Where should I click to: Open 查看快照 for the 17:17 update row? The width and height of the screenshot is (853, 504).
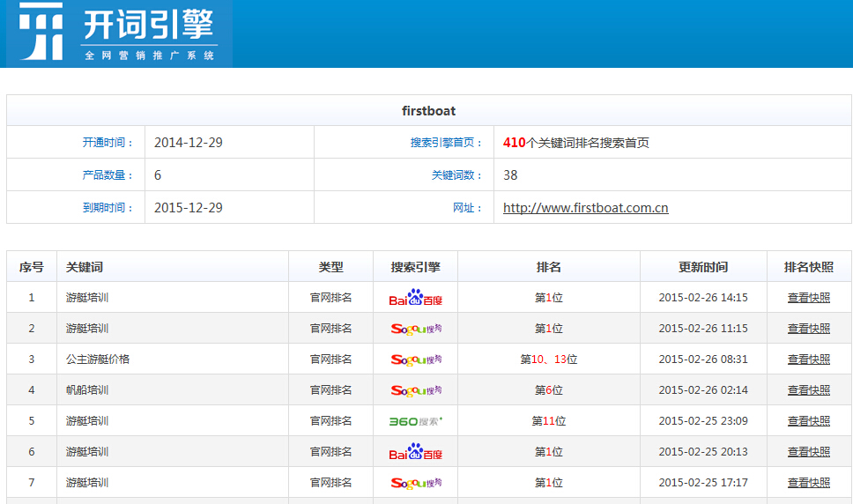coord(808,482)
